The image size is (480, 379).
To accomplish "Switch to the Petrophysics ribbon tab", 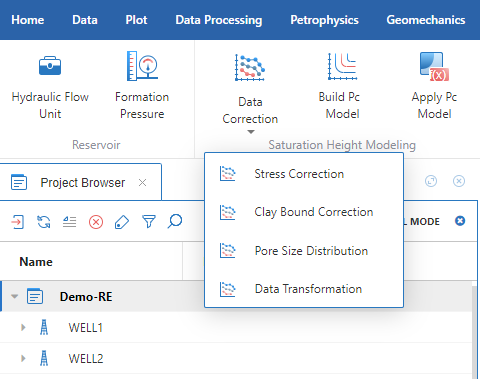I will pyautogui.click(x=324, y=20).
